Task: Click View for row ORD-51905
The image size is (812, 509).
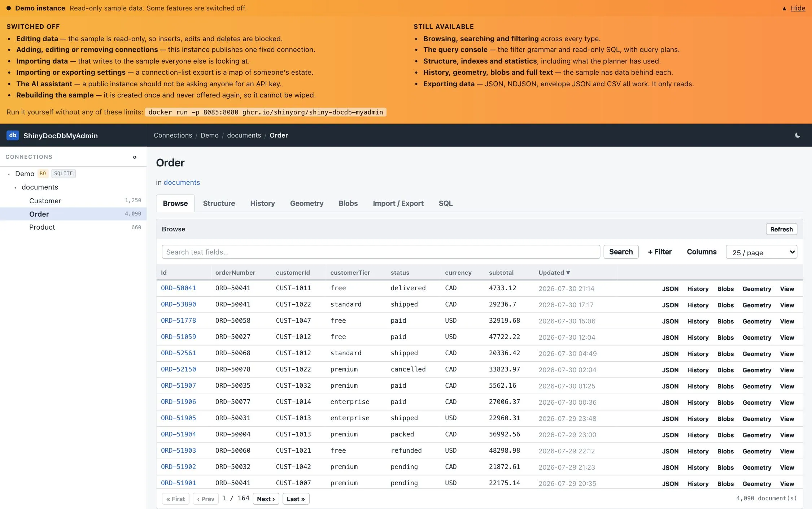Action: pos(787,419)
